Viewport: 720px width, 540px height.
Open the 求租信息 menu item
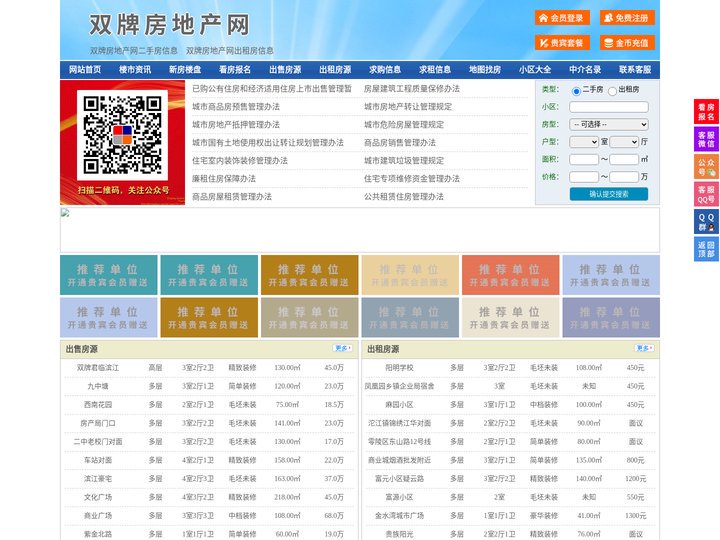click(435, 70)
